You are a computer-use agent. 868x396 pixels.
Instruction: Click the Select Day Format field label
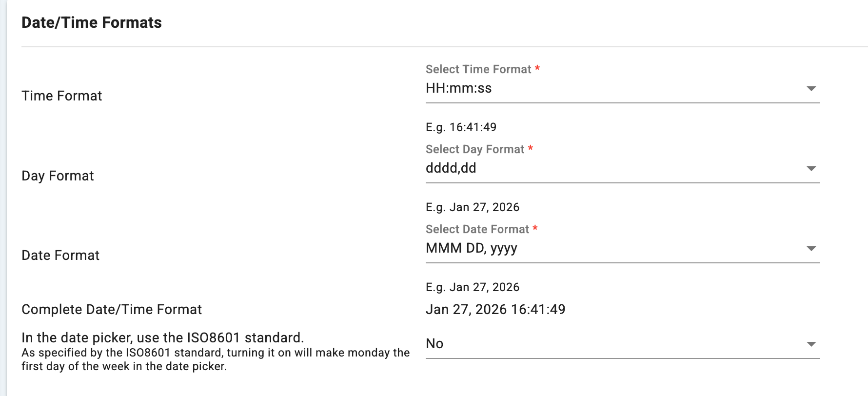tap(475, 150)
